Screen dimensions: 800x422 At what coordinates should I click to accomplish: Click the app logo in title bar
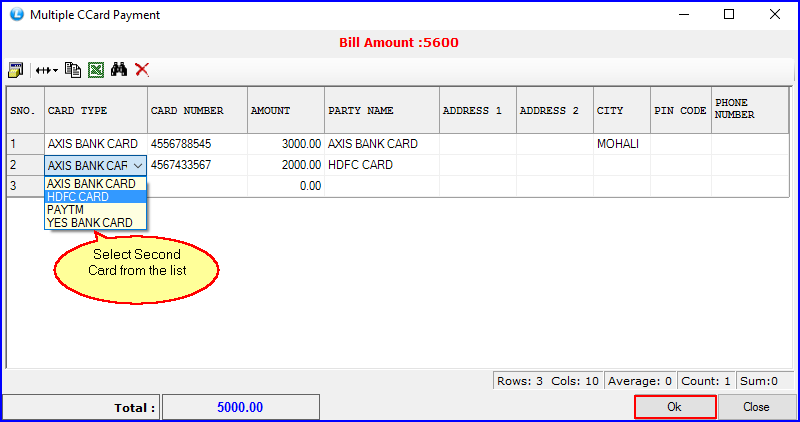tap(16, 14)
